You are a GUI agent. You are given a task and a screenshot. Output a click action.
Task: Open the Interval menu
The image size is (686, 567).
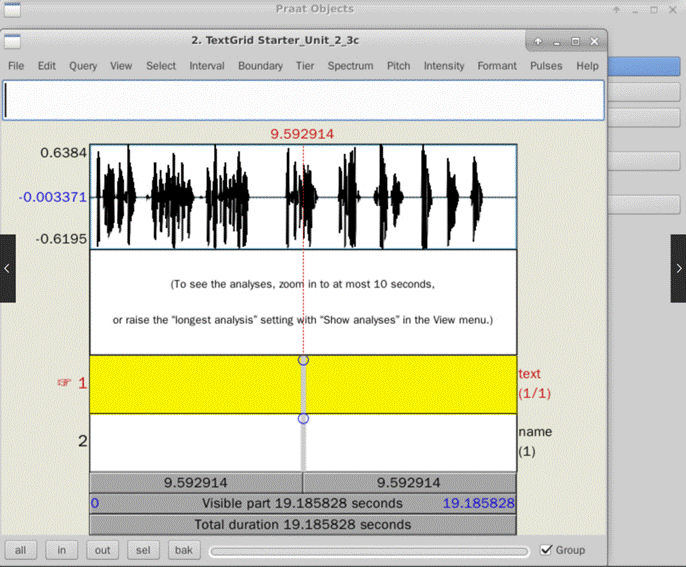tap(206, 66)
